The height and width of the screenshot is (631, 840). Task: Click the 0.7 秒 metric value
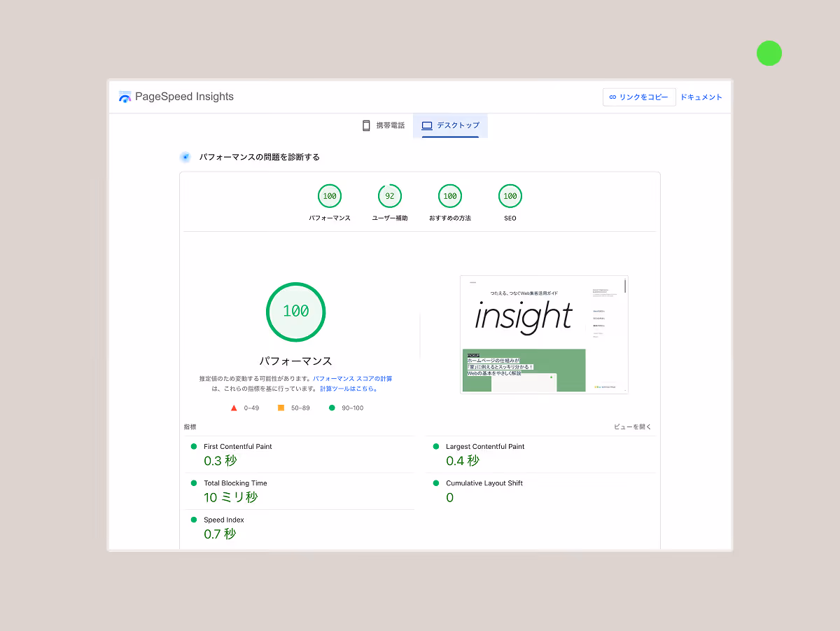220,534
